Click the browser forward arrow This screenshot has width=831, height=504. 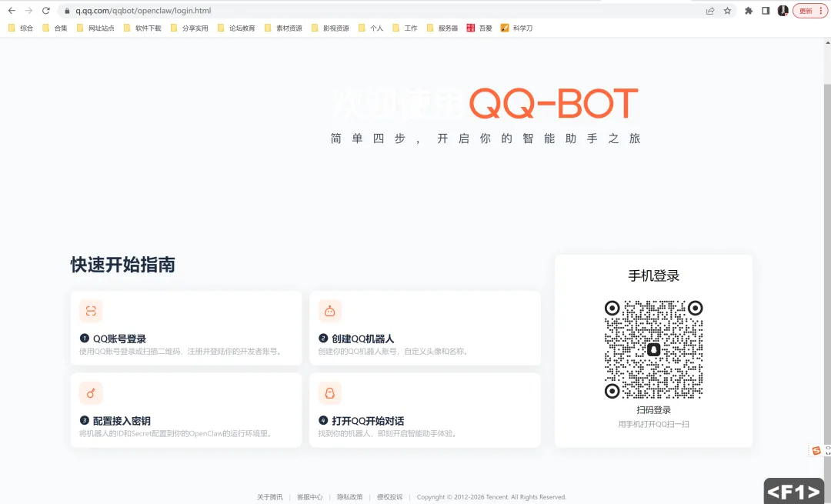pos(28,11)
